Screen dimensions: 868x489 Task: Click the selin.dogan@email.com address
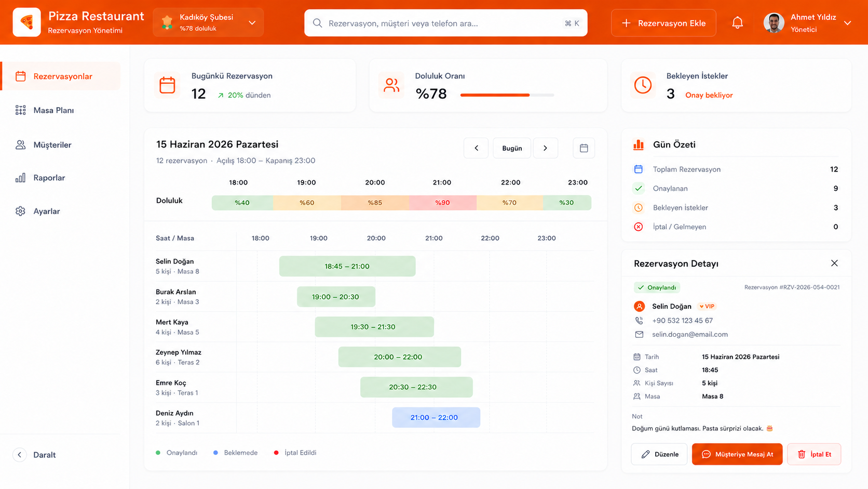point(690,335)
